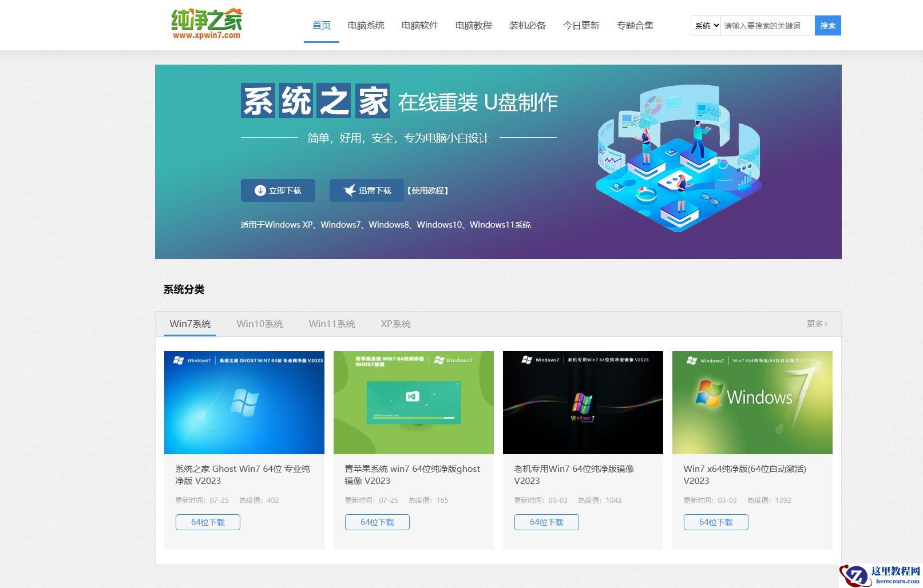Click the 系统之家 Ghost Win7 thumbnail image
The height and width of the screenshot is (588, 923).
click(244, 402)
